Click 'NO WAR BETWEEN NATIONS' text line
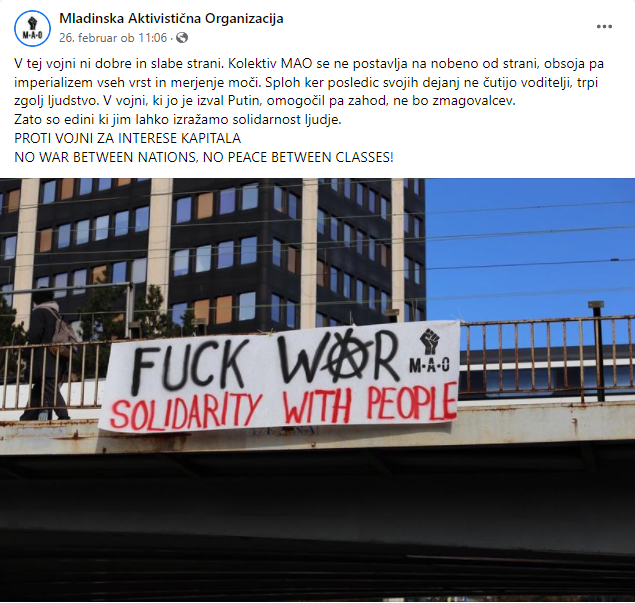This screenshot has width=635, height=603. [204, 157]
